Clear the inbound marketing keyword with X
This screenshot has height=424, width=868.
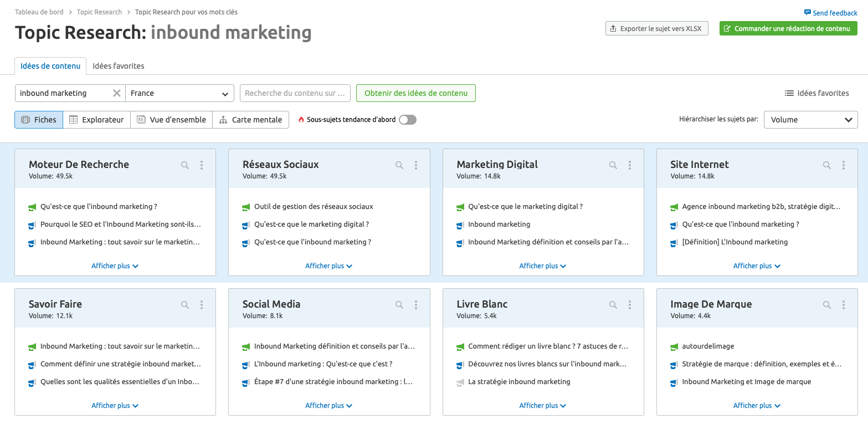[117, 93]
